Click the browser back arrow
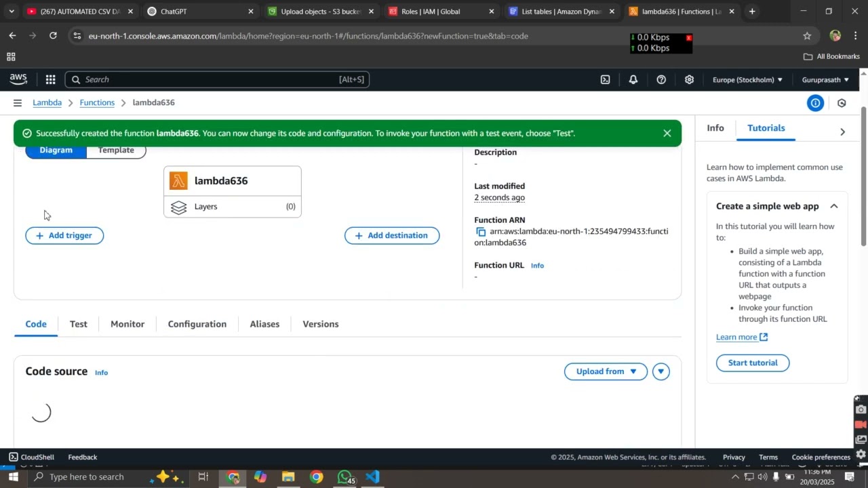The width and height of the screenshot is (868, 488). click(x=12, y=35)
